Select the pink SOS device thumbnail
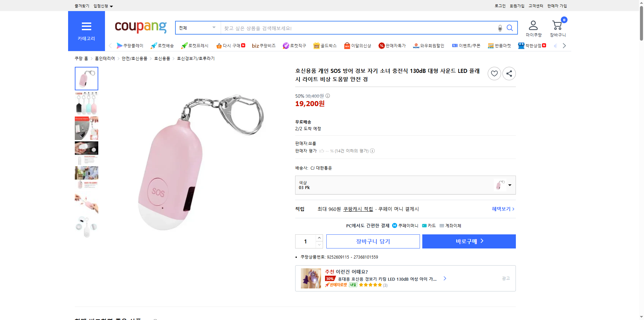Image resolution: width=644 pixels, height=320 pixels. click(x=86, y=78)
